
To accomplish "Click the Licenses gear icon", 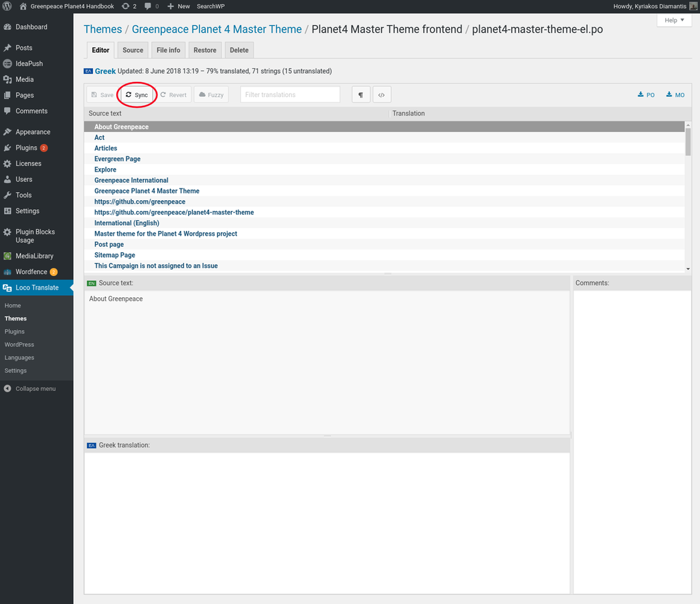I will click(8, 164).
